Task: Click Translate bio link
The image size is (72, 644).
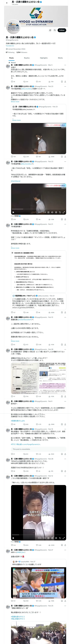Action: pyautogui.click(x=10, y=46)
